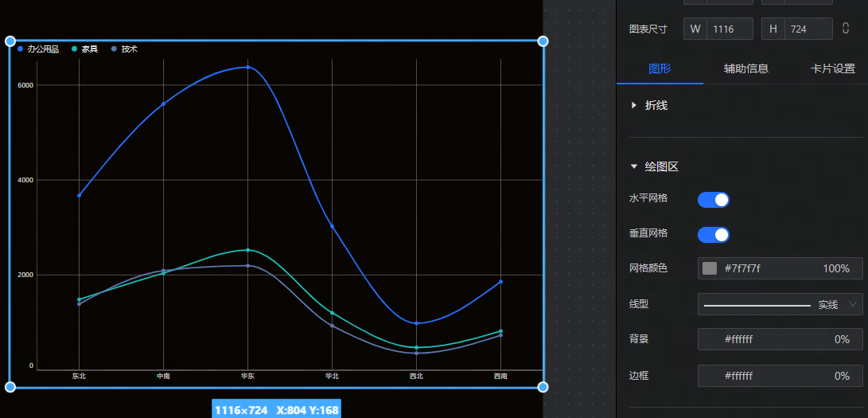This screenshot has height=418, width=868.
Task: Click the 技术 legend item
Action: [124, 49]
